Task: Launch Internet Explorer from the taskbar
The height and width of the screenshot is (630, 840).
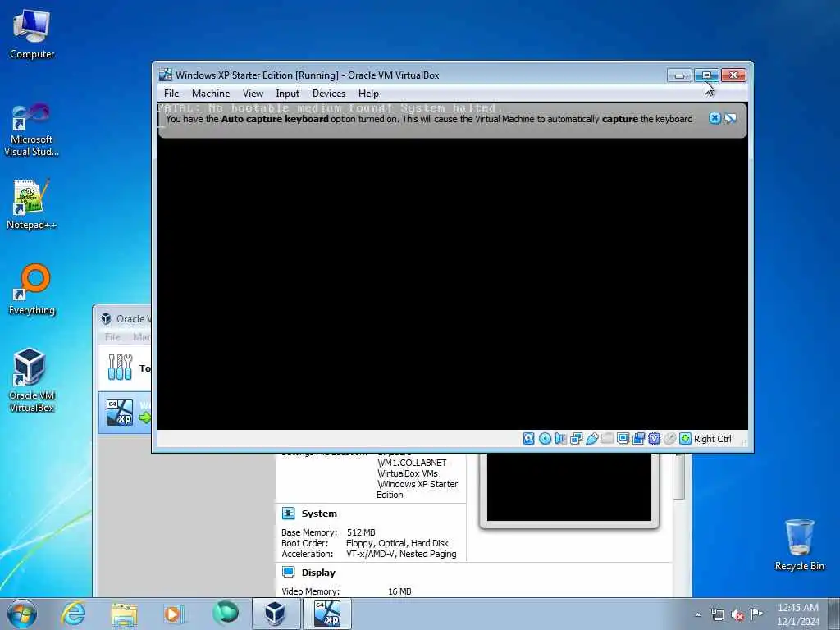Action: [x=73, y=614]
